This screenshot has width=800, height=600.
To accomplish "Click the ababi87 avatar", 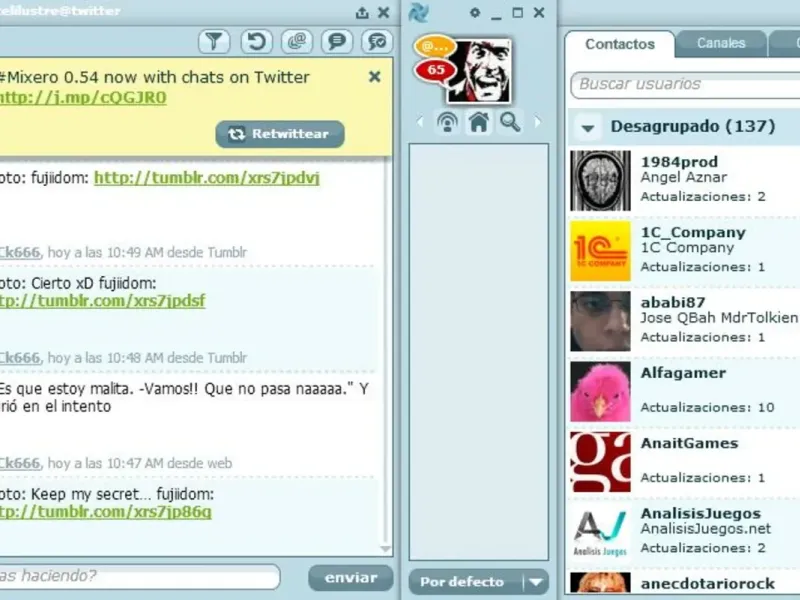I will coord(601,321).
